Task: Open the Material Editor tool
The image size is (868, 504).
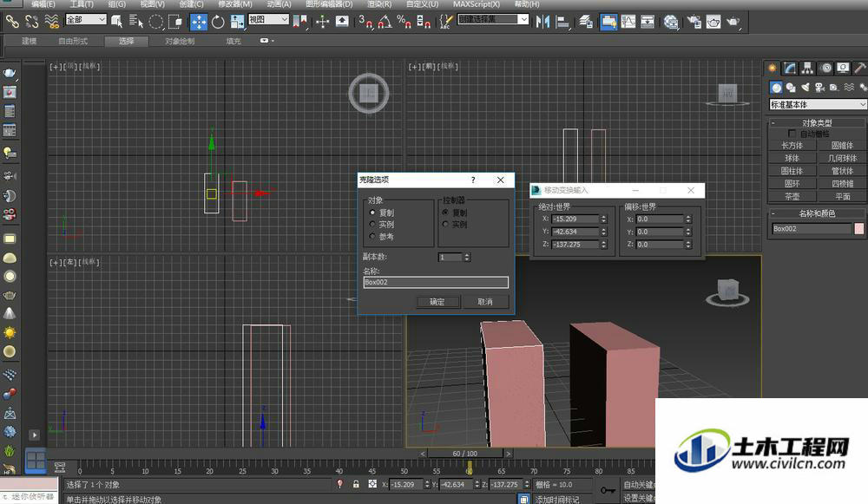Action: click(x=671, y=22)
